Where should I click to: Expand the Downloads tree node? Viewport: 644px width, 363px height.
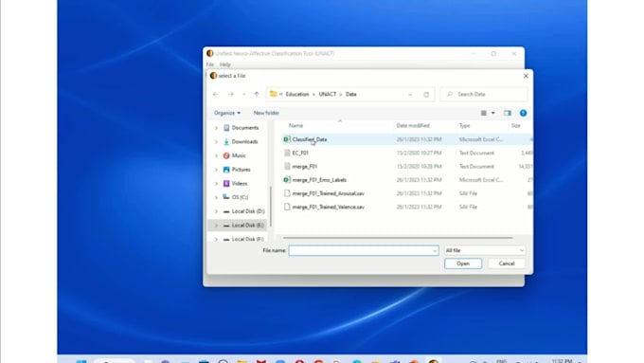(x=217, y=142)
